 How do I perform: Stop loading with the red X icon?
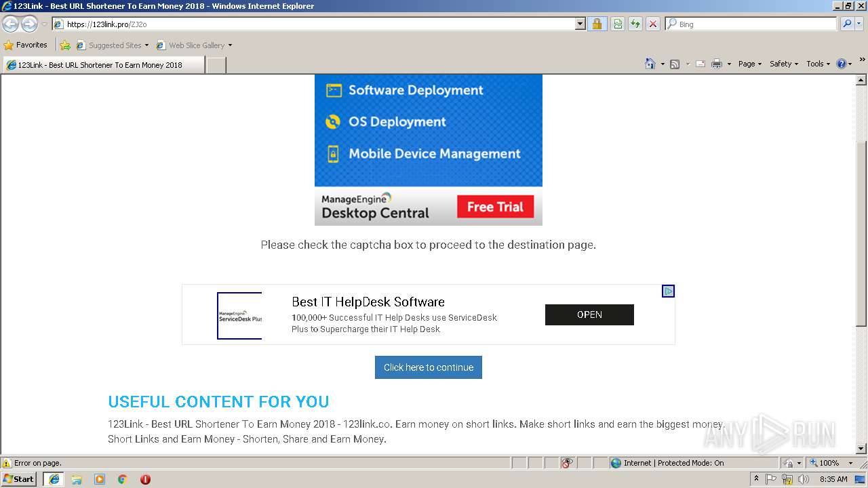[652, 24]
